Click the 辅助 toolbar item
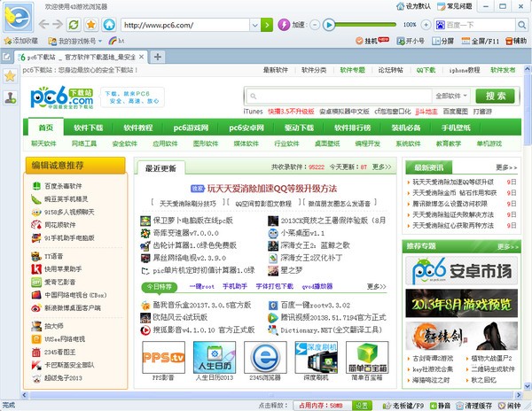Viewport: 532px width, 411px height. click(x=516, y=41)
